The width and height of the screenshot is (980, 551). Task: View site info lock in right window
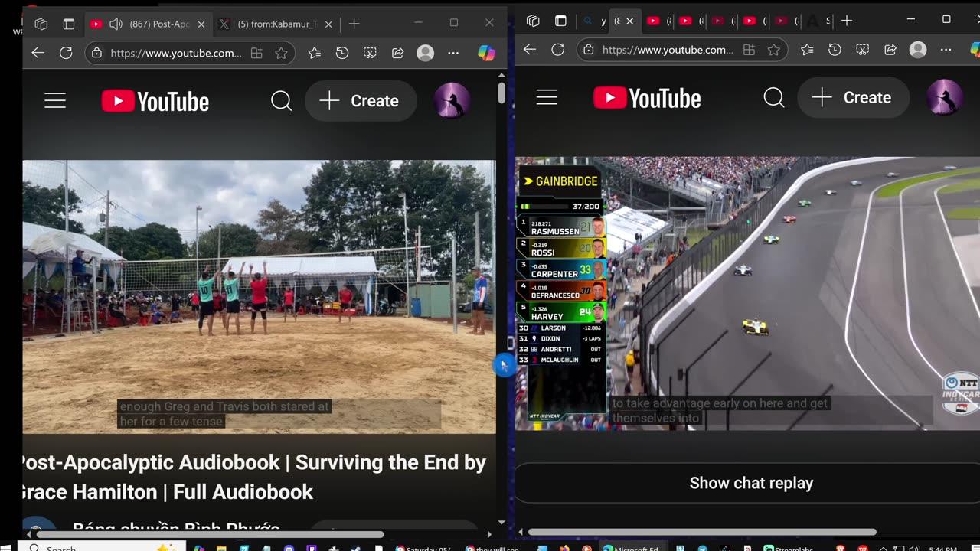588,50
